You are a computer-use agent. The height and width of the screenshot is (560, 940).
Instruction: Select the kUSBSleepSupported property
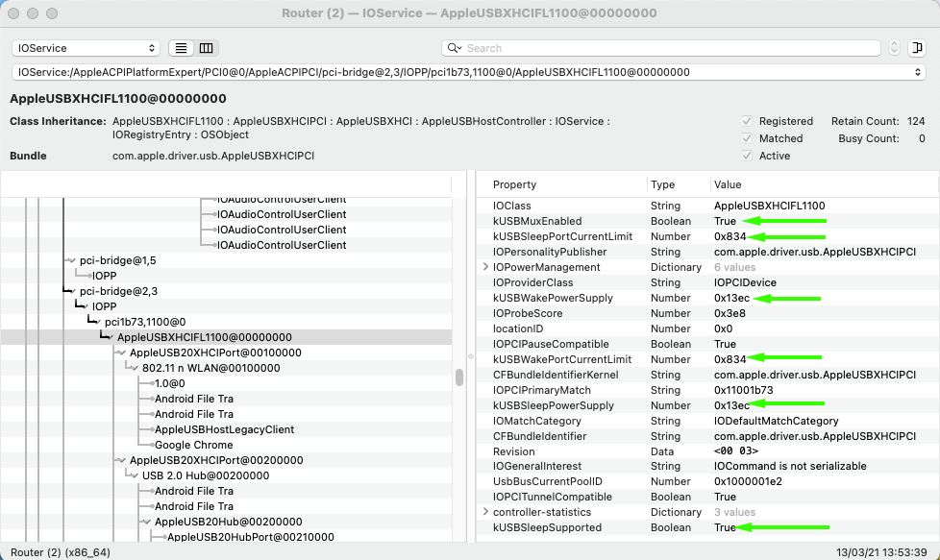(707, 527)
